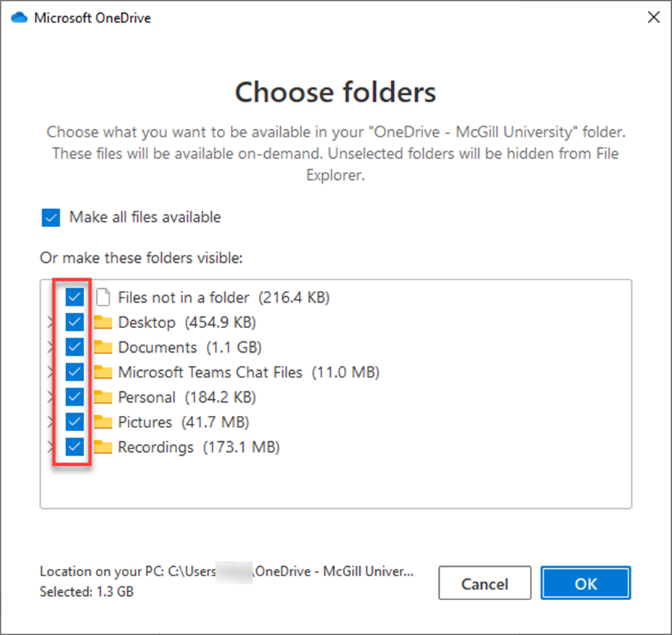Image resolution: width=672 pixels, height=635 pixels.
Task: Click the Desktop folder icon
Action: tap(102, 321)
